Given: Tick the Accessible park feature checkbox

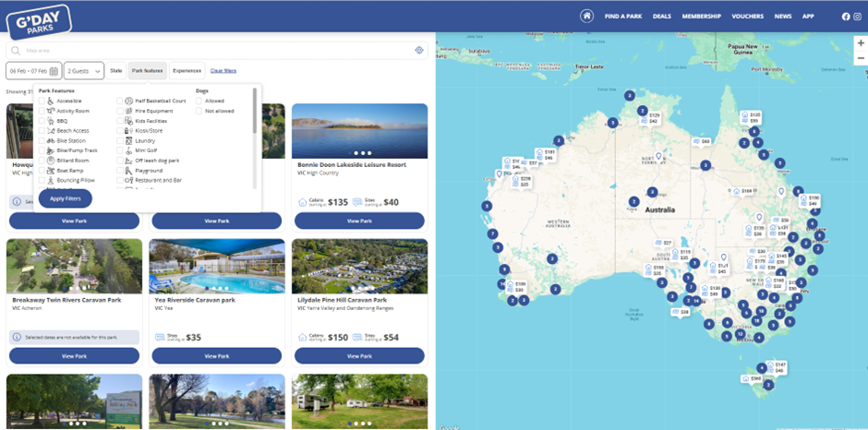Looking at the screenshot, I should pos(42,102).
